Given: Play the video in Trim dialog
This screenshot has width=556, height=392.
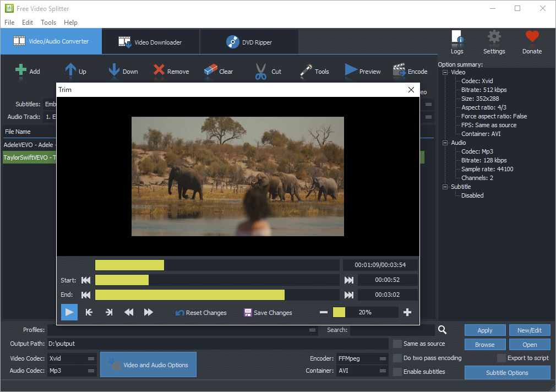Looking at the screenshot, I should pyautogui.click(x=69, y=312).
